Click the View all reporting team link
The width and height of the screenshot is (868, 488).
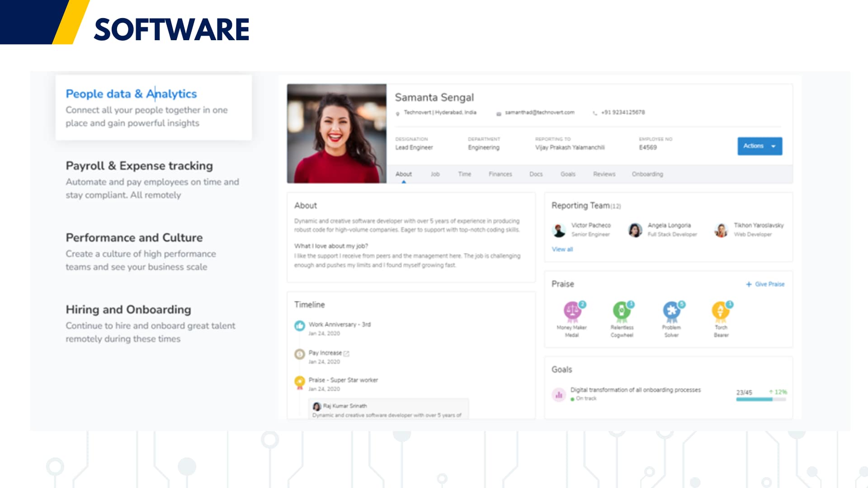click(562, 249)
